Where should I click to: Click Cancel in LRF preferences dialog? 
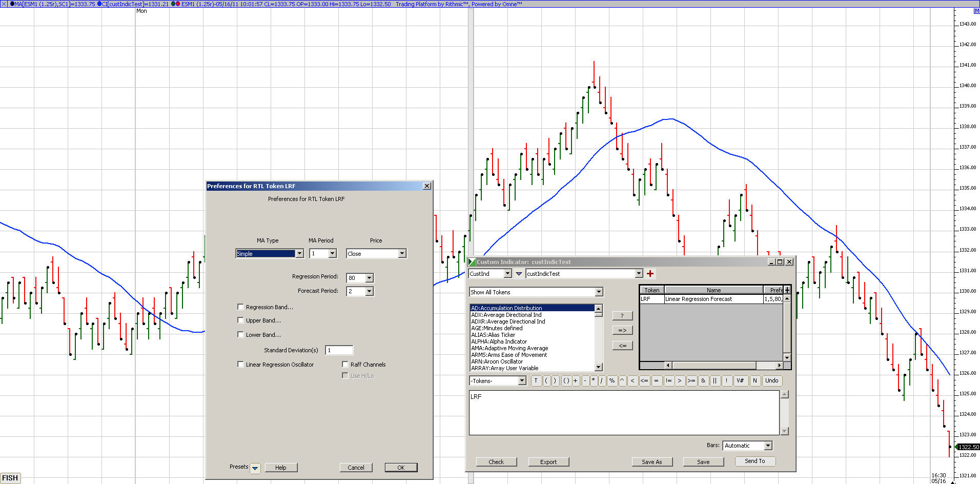pyautogui.click(x=356, y=468)
